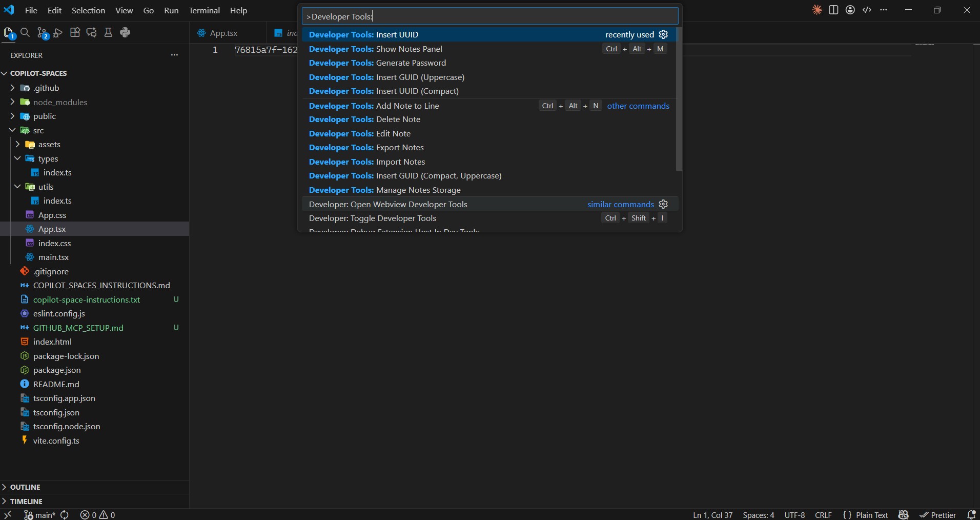Open the Search view icon
The height and width of the screenshot is (520, 980).
25,33
